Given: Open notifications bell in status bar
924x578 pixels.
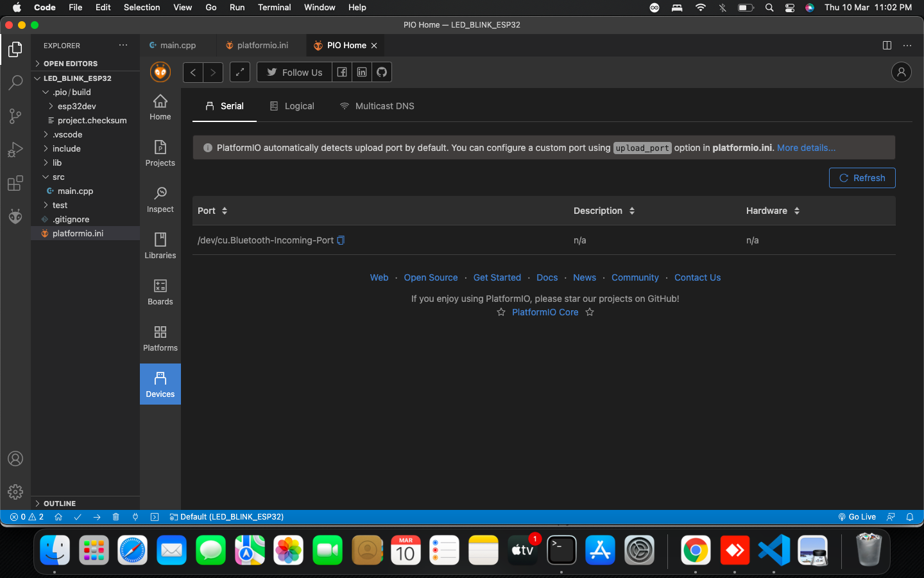Looking at the screenshot, I should coord(910,517).
